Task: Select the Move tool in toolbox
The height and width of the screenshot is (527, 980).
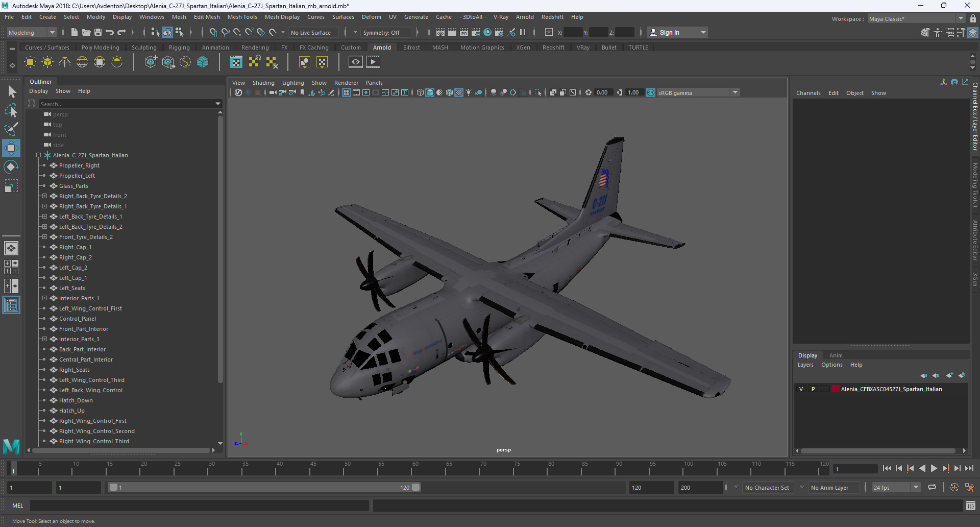Action: (x=11, y=148)
